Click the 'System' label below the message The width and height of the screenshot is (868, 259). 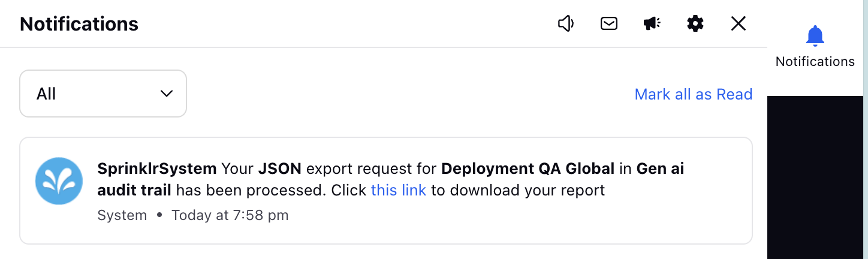pyautogui.click(x=122, y=215)
